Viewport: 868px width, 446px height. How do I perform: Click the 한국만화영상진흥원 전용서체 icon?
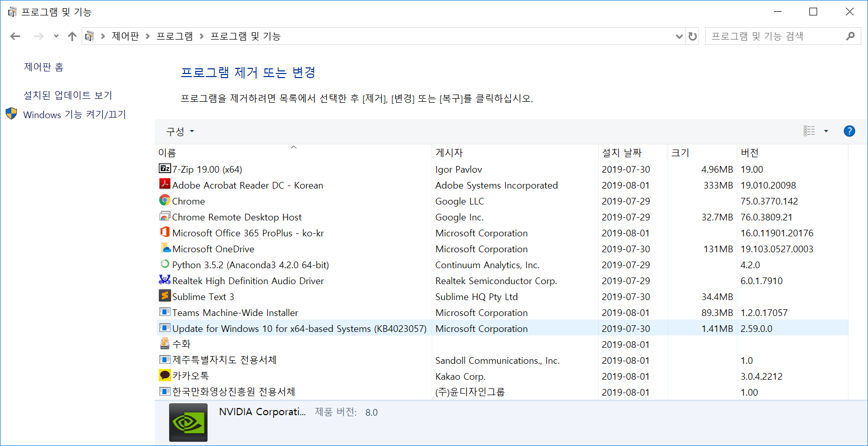[x=164, y=391]
